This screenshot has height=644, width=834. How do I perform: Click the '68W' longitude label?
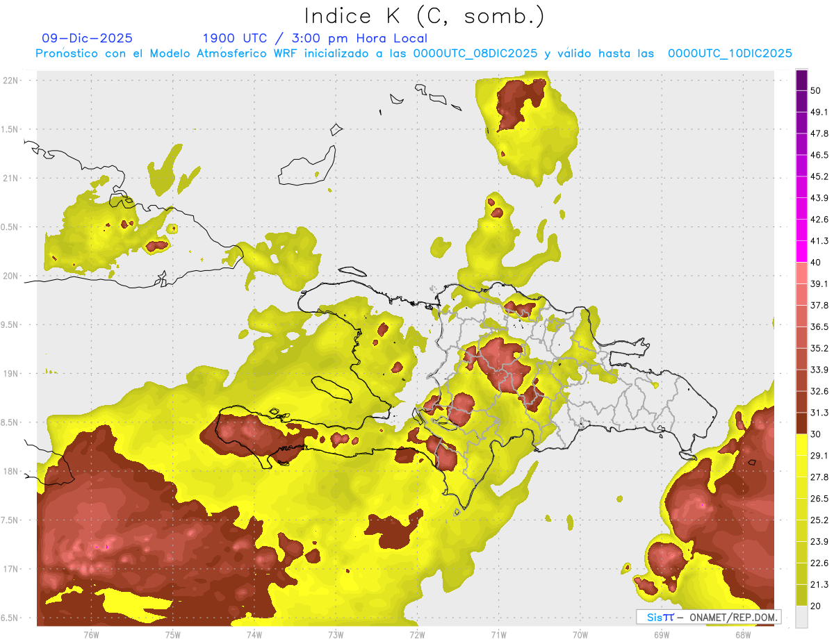coord(743,634)
